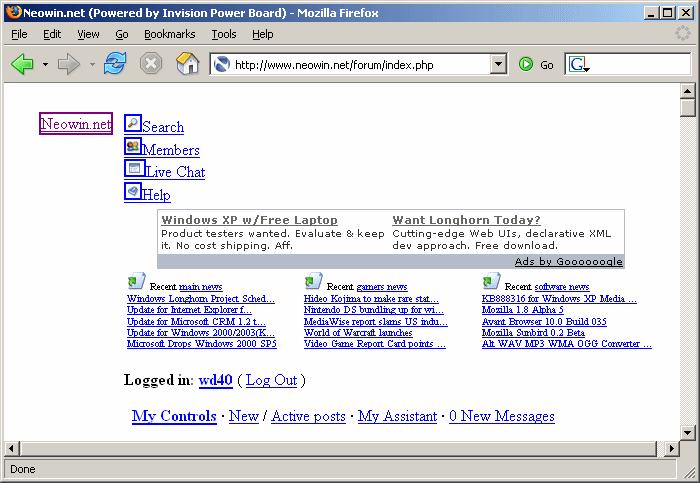
Task: Open the Edit menu
Action: click(52, 34)
